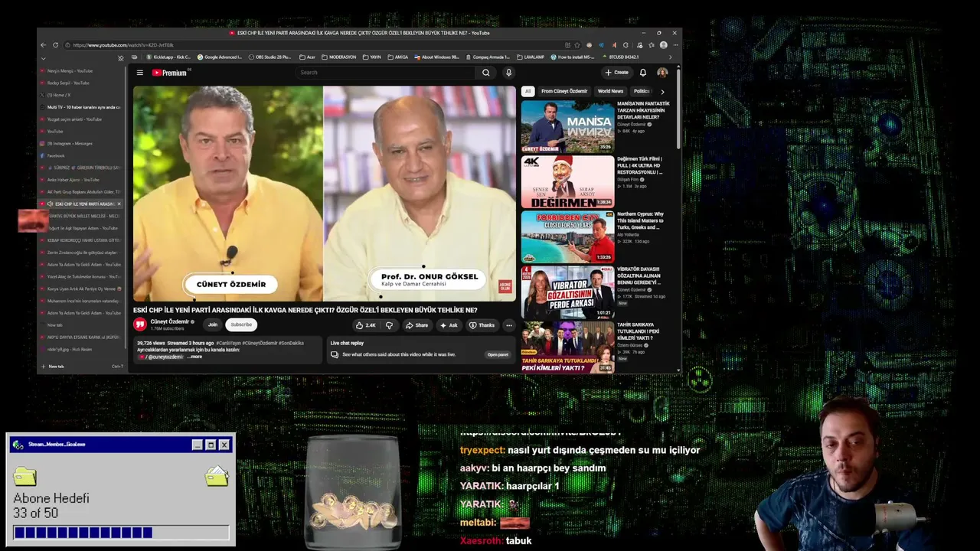Reload the YouTube page
Screen dimensions: 980x551
[55, 45]
